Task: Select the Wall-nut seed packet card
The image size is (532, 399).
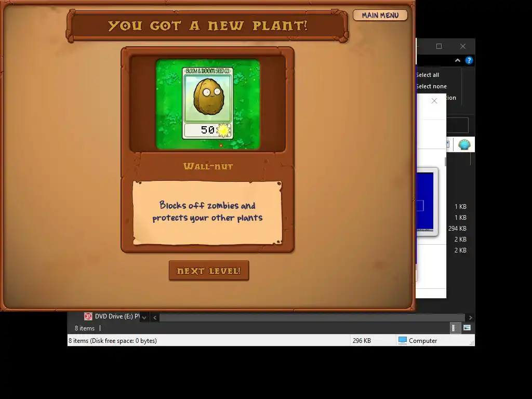Action: point(208,103)
